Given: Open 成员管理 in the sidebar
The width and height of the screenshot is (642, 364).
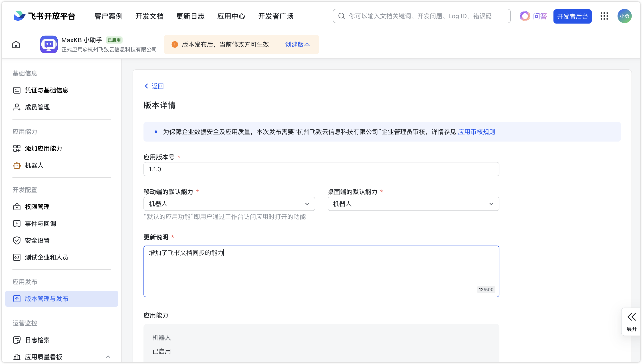Looking at the screenshot, I should coord(37,107).
